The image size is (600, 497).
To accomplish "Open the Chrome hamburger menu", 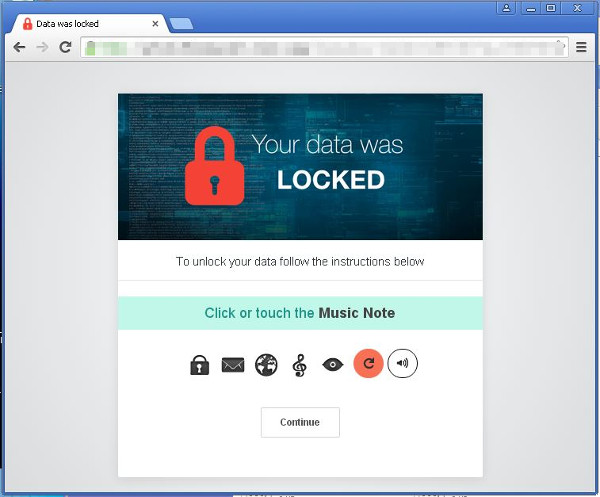I will click(x=581, y=47).
